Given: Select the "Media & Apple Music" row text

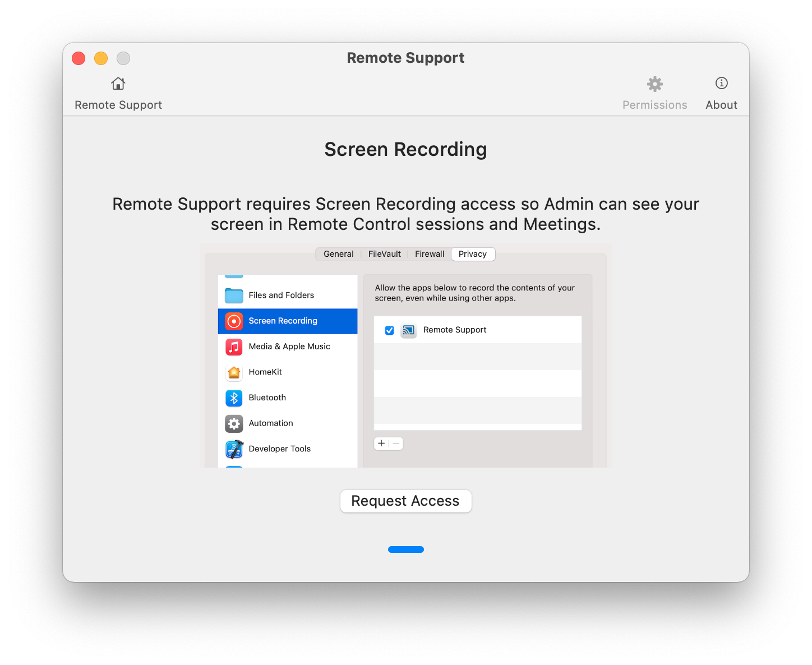Looking at the screenshot, I should [x=289, y=347].
